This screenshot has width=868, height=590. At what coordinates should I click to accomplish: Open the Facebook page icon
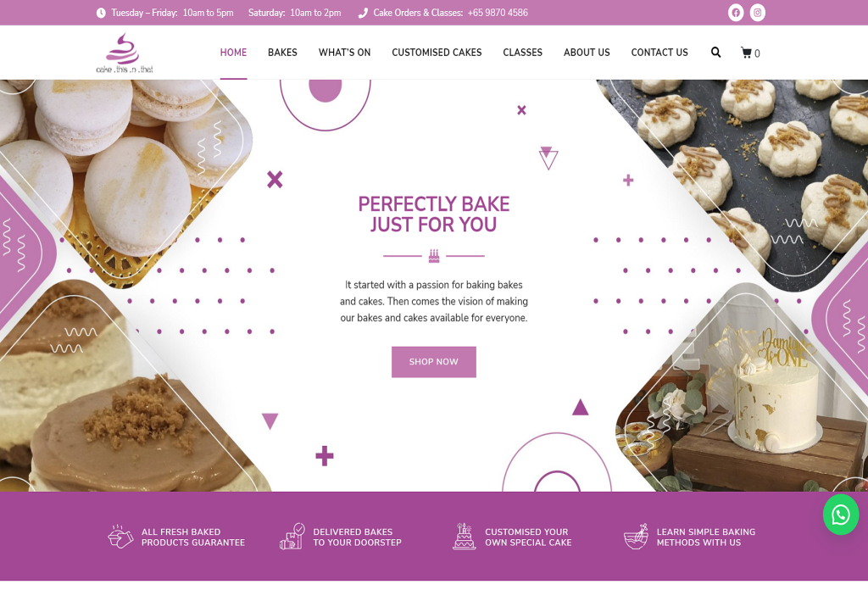(x=736, y=13)
